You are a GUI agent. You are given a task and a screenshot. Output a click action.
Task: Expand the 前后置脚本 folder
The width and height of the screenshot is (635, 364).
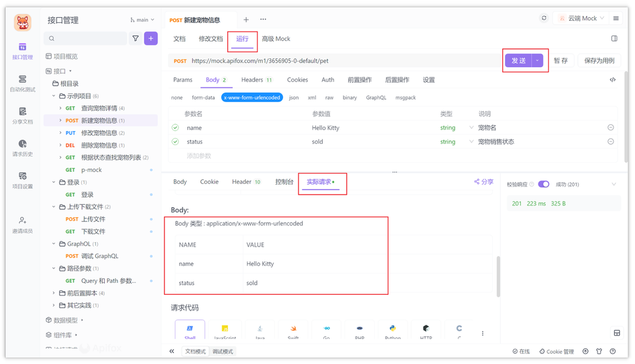pos(55,293)
